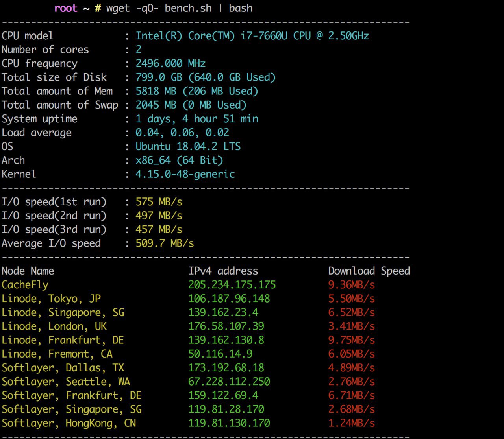Select IP address '119.81.130.170'
This screenshot has height=439, width=504.
point(229,423)
